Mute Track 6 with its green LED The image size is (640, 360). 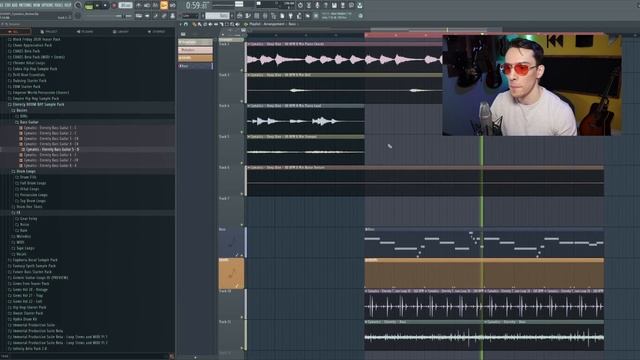(x=242, y=193)
